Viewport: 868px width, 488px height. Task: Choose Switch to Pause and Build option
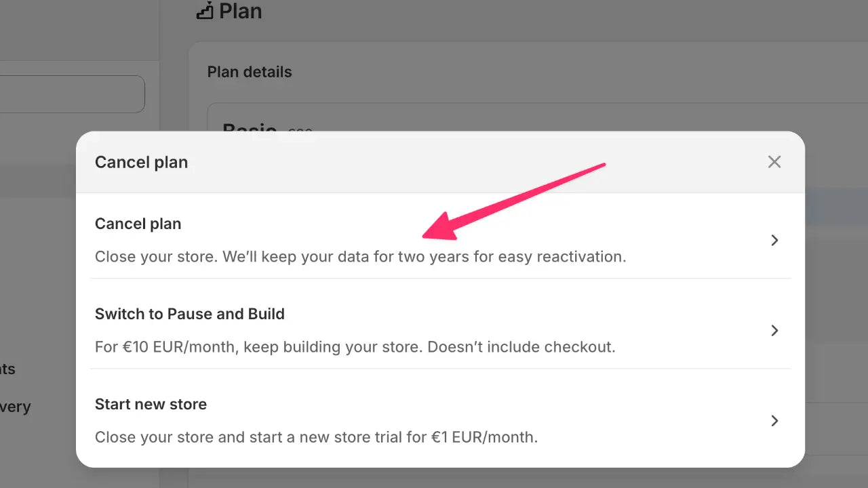190,314
